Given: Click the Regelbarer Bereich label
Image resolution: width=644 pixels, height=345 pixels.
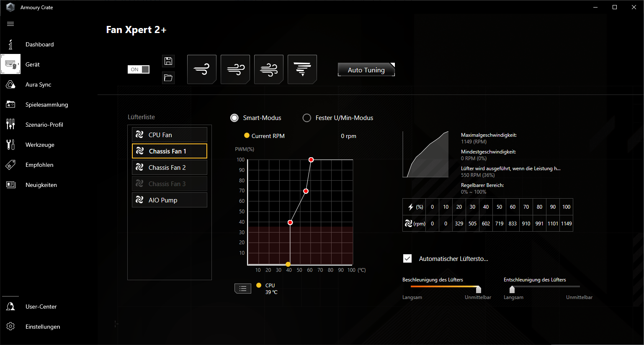Looking at the screenshot, I should pyautogui.click(x=482, y=185).
